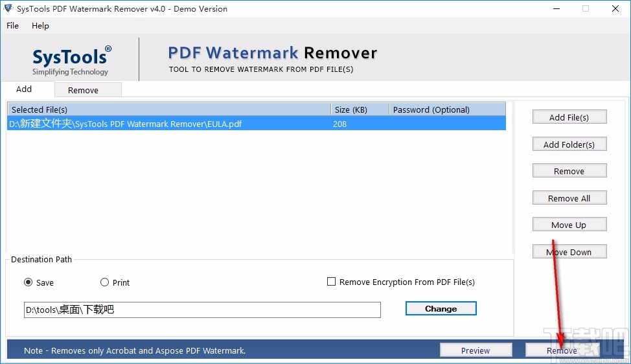This screenshot has width=631, height=364.
Task: Click the Add Folder(s) button
Action: 569,144
